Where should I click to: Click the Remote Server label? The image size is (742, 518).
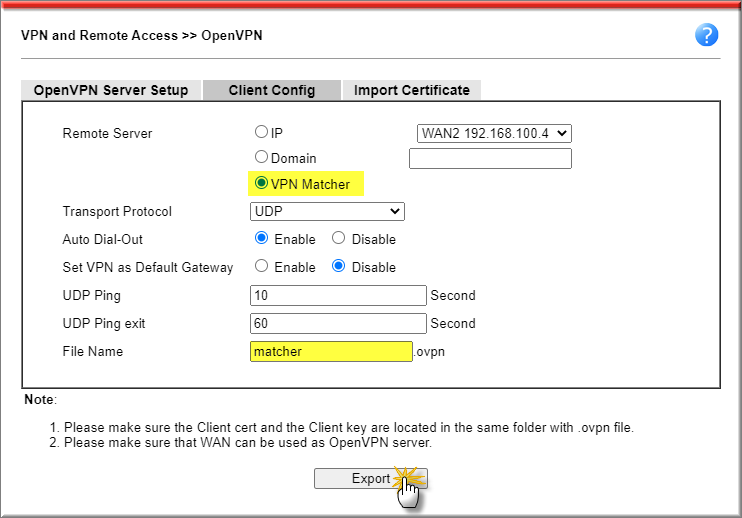[107, 133]
